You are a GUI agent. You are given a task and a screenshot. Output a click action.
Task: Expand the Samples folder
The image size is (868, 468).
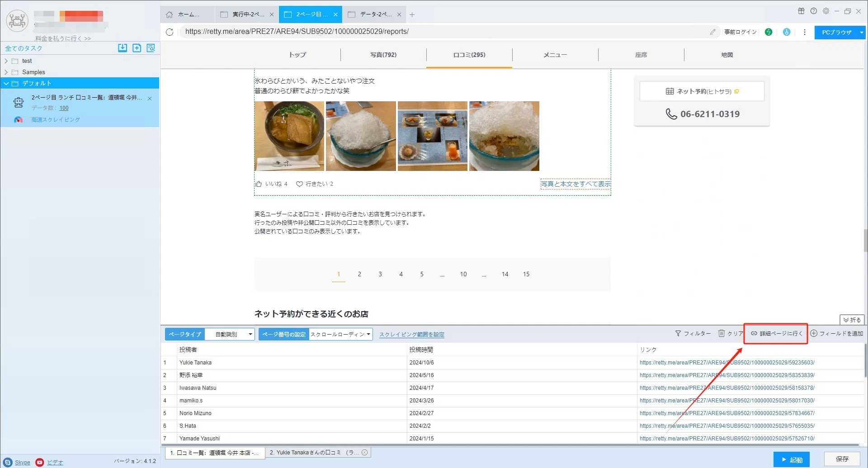(x=6, y=72)
